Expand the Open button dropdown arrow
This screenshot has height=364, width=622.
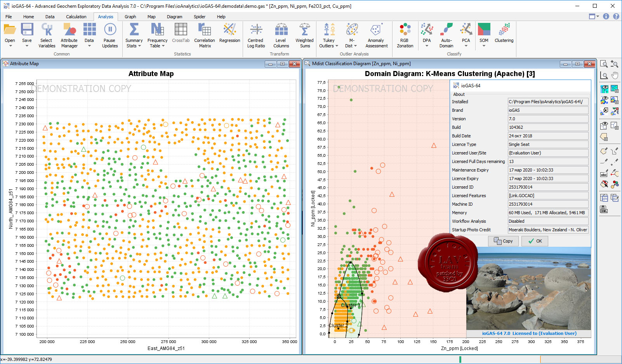point(10,46)
